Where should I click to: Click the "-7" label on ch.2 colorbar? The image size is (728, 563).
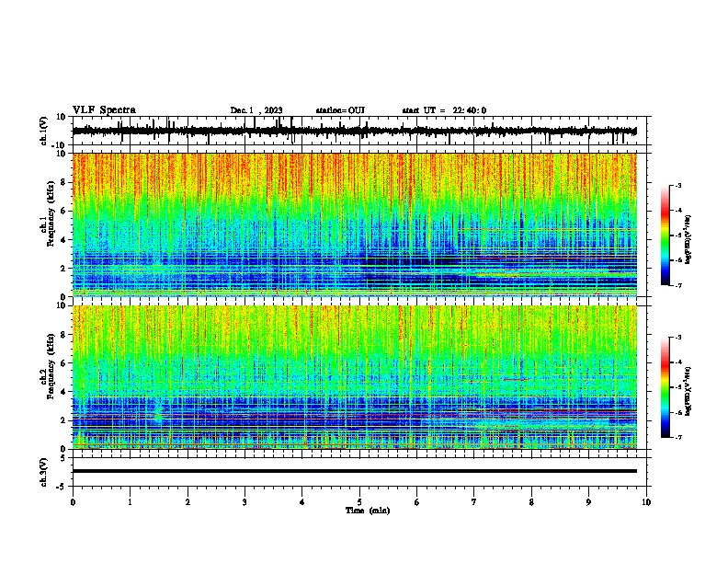point(677,437)
